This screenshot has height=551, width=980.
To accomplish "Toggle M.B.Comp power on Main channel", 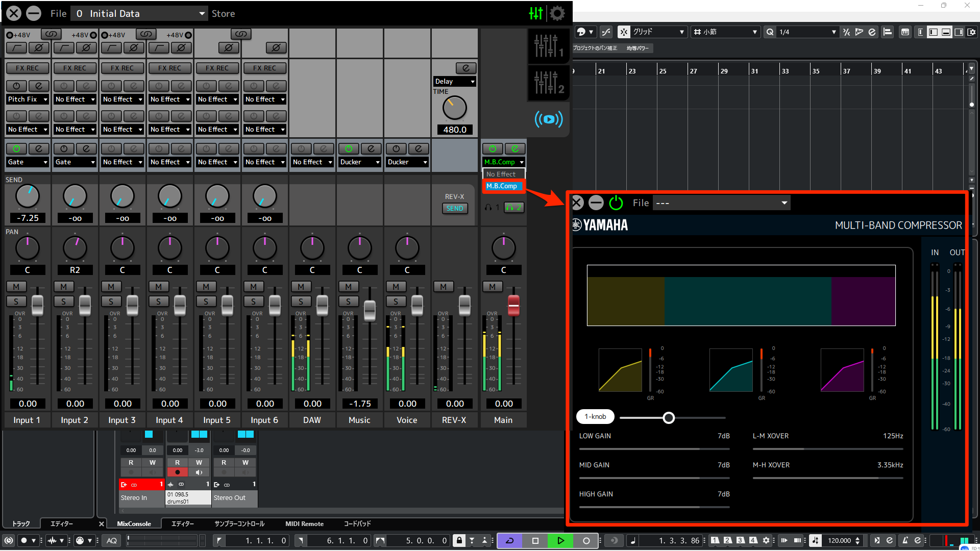I will tap(493, 149).
